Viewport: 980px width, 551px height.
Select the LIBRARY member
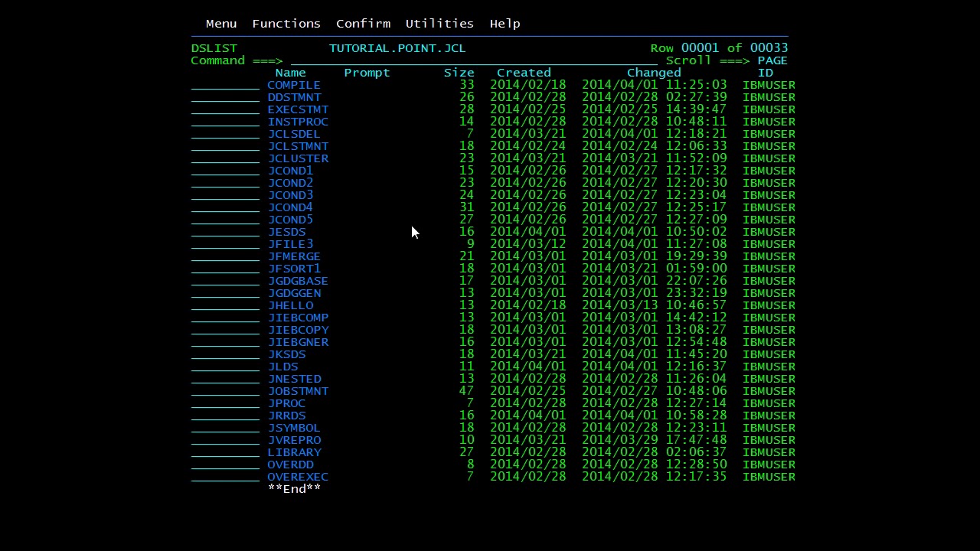click(x=294, y=452)
